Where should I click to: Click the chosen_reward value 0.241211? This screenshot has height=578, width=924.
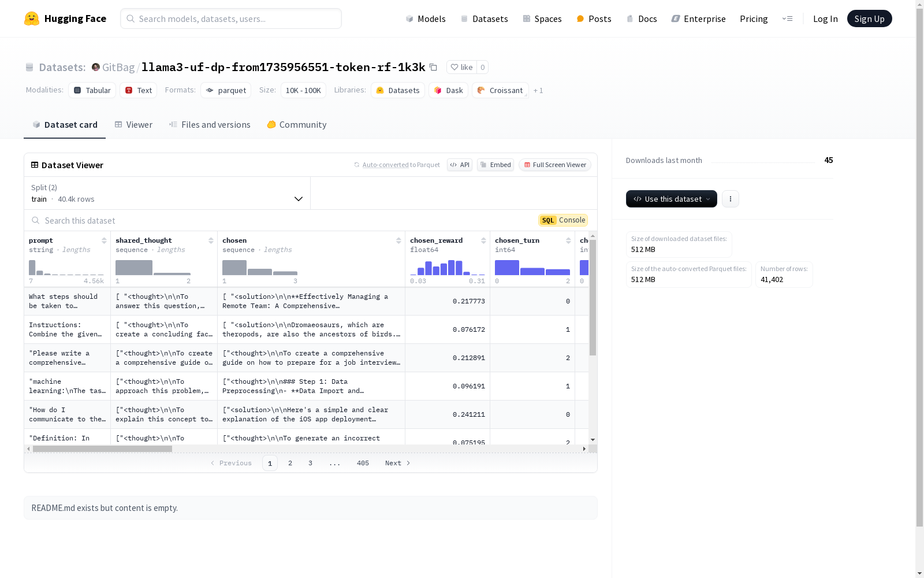tap(468, 414)
